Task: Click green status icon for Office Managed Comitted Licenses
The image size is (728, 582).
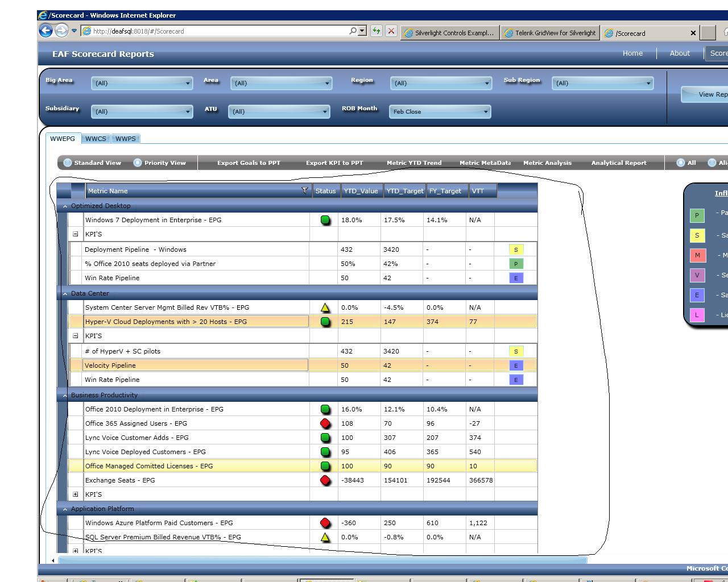Action: [325, 466]
